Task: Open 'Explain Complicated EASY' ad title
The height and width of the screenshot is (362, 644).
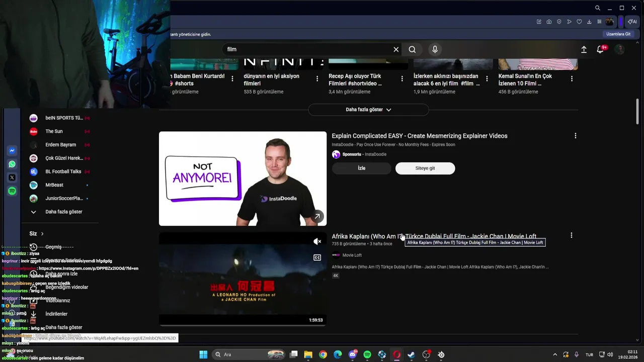Action: [x=420, y=136]
